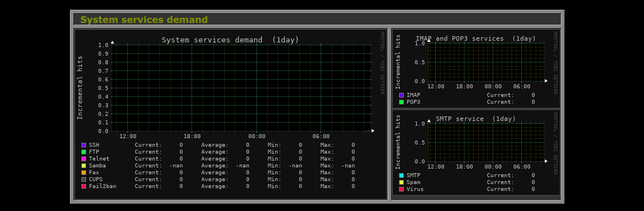Screen dimensions: 644x211
Task: Click the IMAP legend label
Action: coord(413,95)
